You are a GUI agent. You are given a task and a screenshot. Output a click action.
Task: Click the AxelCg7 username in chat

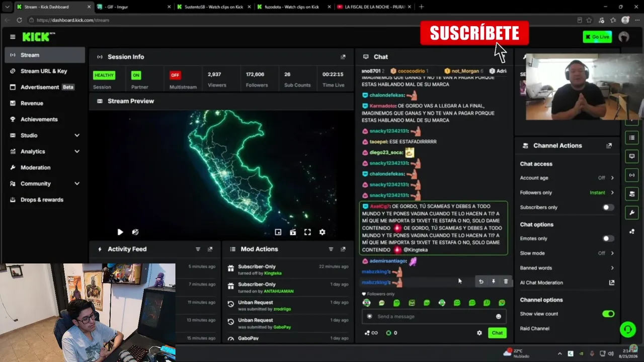[x=380, y=206]
